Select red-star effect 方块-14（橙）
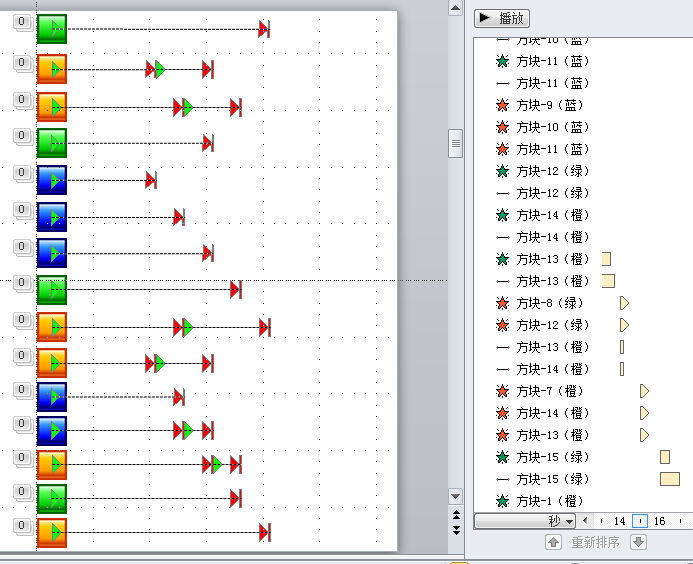 coord(543,413)
